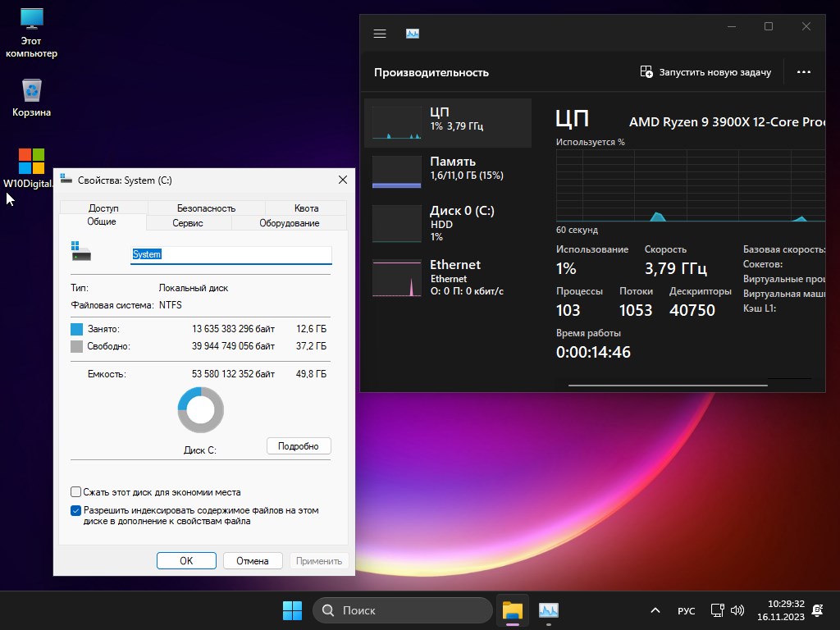Select Disk 0 (C:) performance item

point(448,221)
